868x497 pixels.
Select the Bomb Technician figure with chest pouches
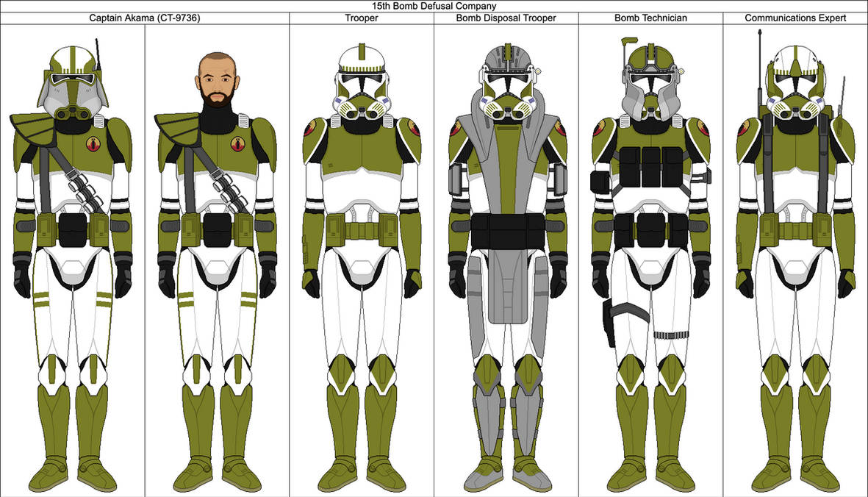tap(651, 266)
